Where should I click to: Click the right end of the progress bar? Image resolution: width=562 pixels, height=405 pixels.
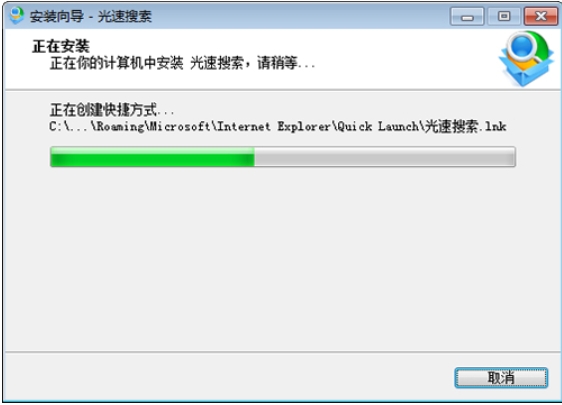pos(512,157)
